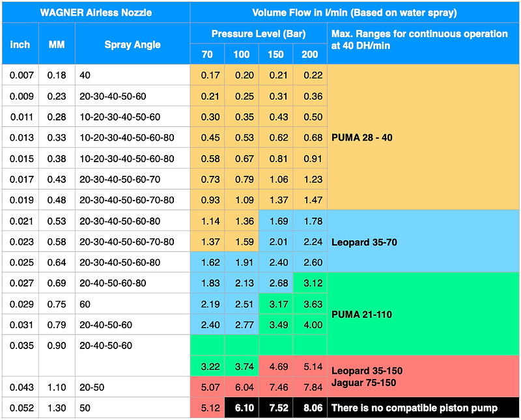Viewport: 521px width, 420px height.
Task: Select inch value 0.017
Action: pyautogui.click(x=21, y=180)
